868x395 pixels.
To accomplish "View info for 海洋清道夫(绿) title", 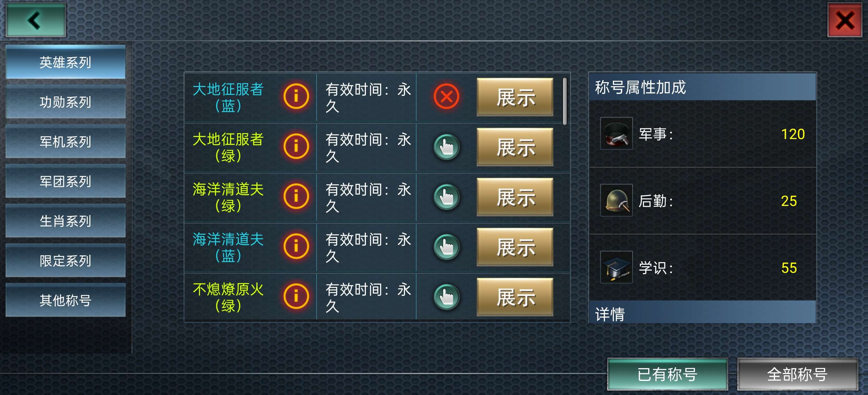I will tap(296, 197).
